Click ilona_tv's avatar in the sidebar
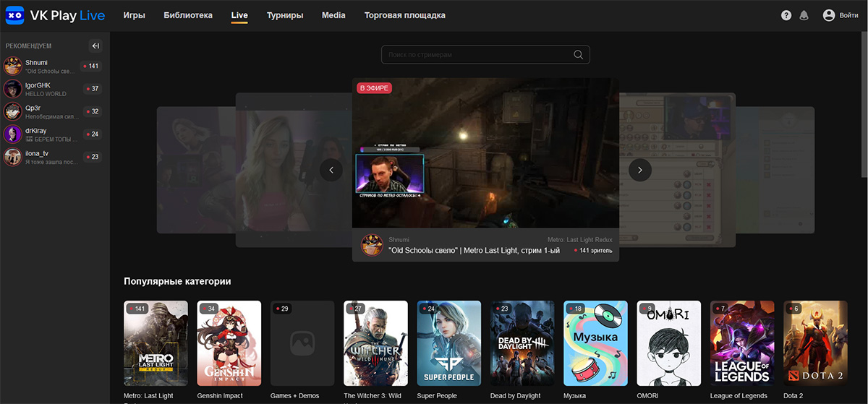868x404 pixels. coord(12,156)
